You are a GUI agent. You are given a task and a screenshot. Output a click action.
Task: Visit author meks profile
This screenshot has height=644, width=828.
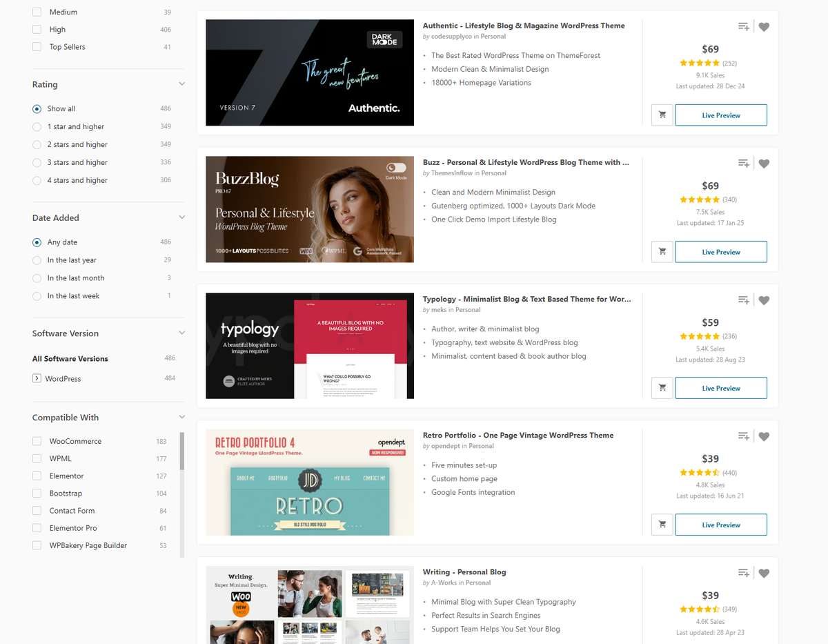click(x=439, y=310)
